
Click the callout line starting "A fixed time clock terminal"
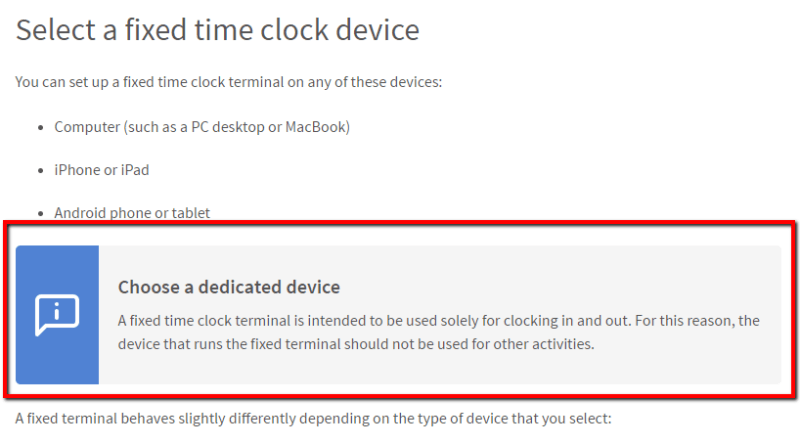click(440, 320)
